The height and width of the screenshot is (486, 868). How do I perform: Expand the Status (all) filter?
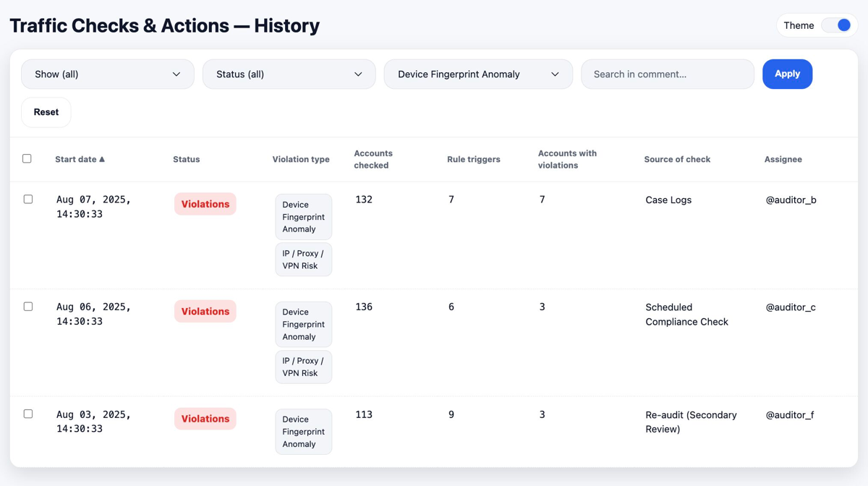pyautogui.click(x=289, y=74)
